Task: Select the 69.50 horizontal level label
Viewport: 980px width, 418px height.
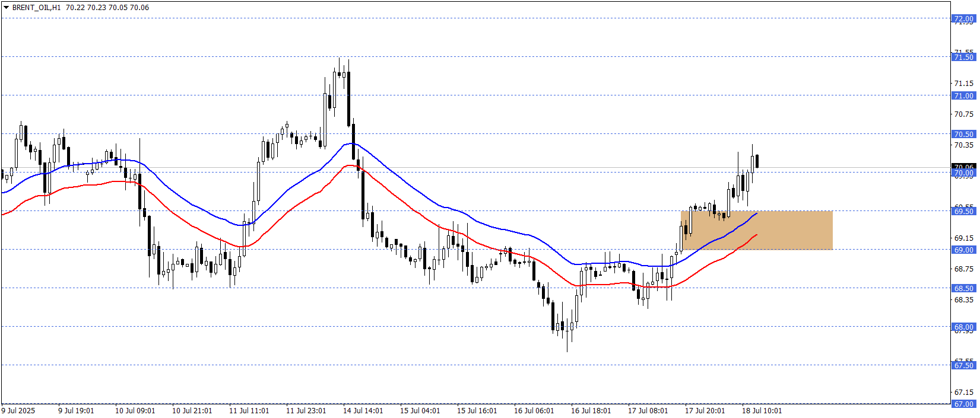Action: click(963, 211)
